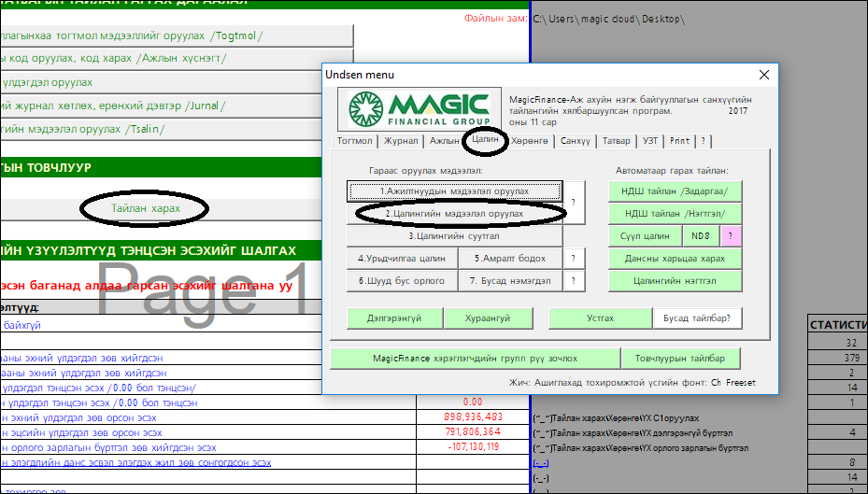Open the Журнал tab
Viewport: 868px width, 494px height.
tap(401, 141)
